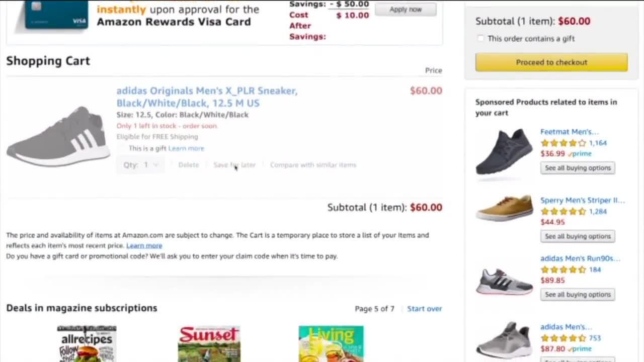Click Apply now for the Visa card
644x362 pixels.
(405, 10)
